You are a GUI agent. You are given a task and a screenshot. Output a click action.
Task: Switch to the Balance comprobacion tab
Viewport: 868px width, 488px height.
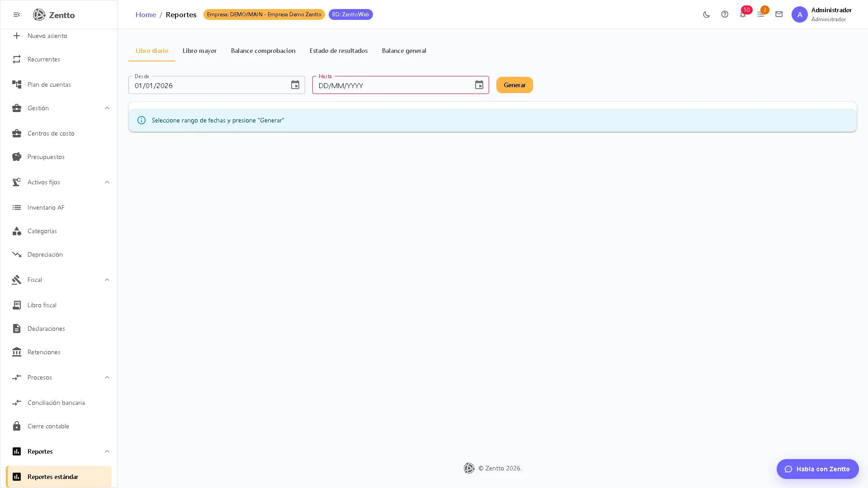coord(263,51)
